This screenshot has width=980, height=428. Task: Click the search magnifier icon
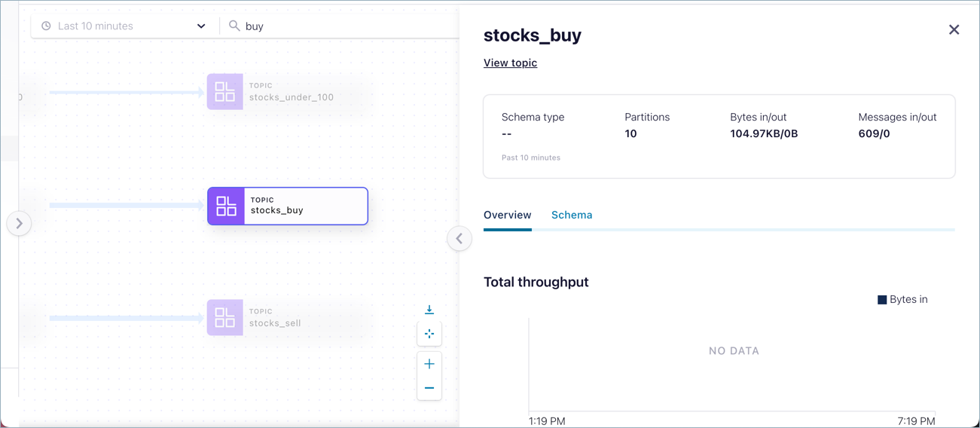[234, 26]
